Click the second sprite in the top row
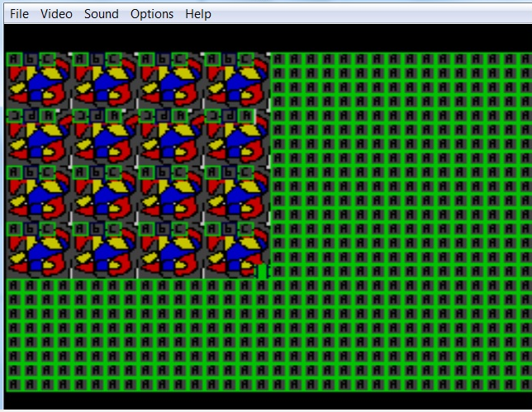The image size is (532, 412). (104, 80)
